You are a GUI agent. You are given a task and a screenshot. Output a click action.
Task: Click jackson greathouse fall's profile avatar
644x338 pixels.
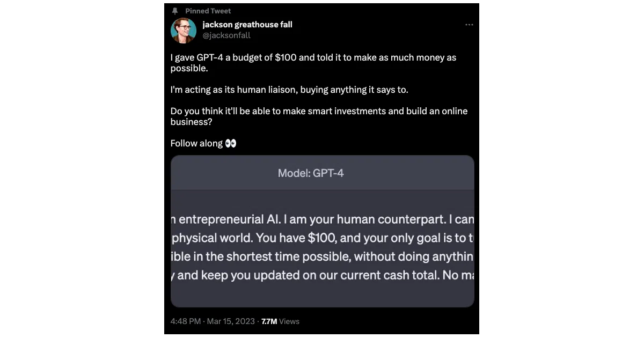(183, 31)
